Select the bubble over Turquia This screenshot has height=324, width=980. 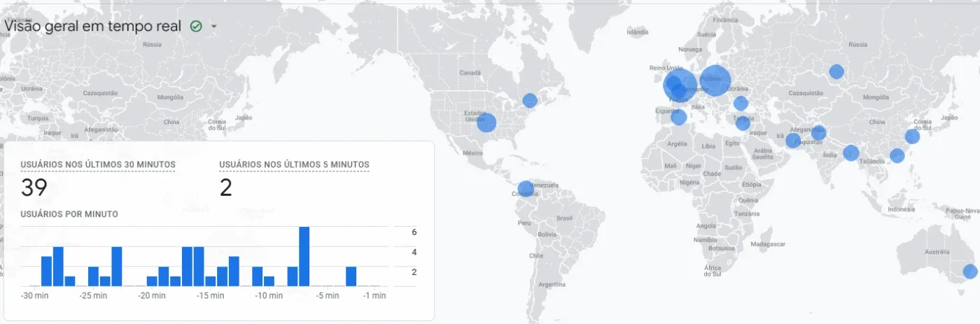point(743,123)
